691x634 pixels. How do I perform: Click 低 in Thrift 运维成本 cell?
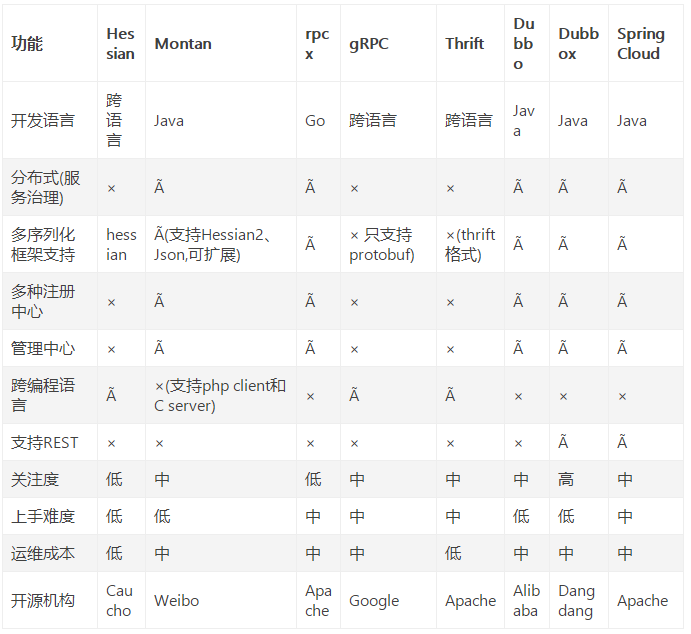453,553
